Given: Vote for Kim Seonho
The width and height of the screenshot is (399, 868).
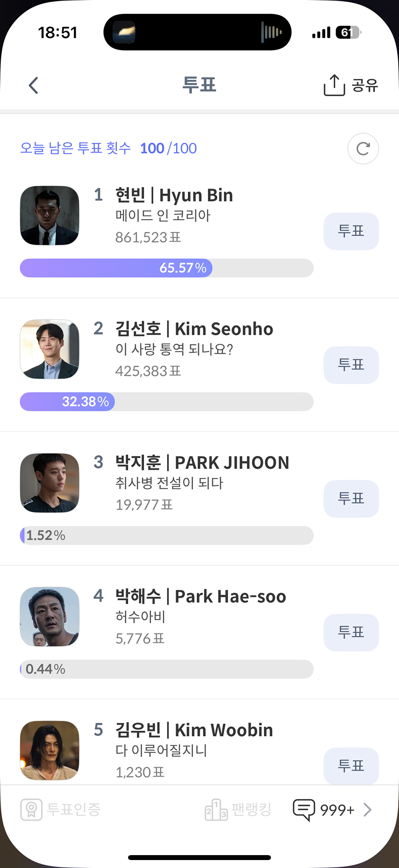Looking at the screenshot, I should (351, 365).
